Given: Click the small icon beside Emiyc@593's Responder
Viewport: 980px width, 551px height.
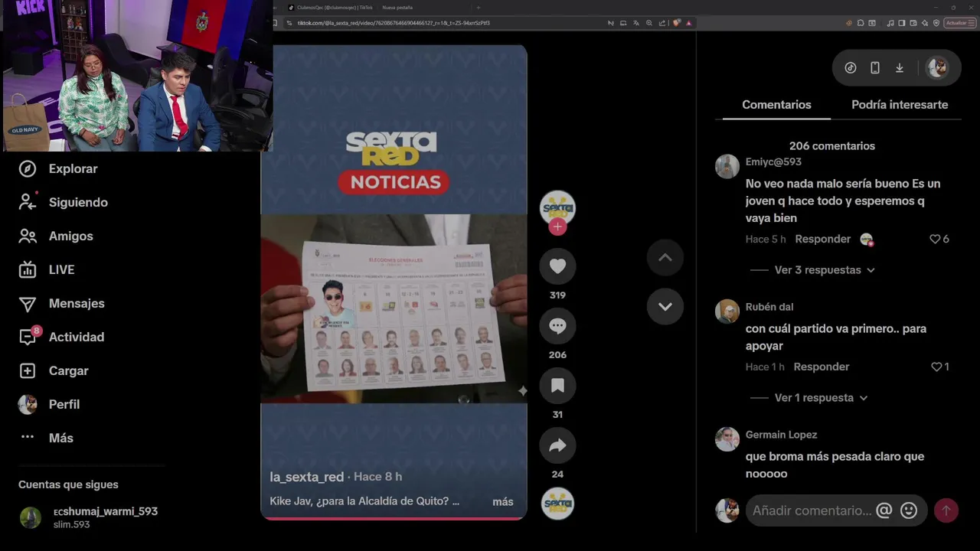Looking at the screenshot, I should (x=867, y=240).
